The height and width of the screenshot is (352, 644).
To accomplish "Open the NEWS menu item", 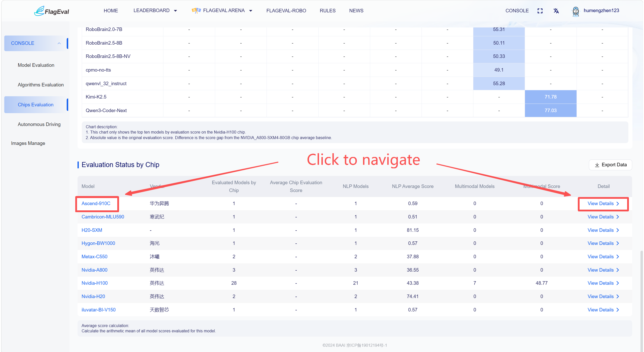I will coord(356,11).
